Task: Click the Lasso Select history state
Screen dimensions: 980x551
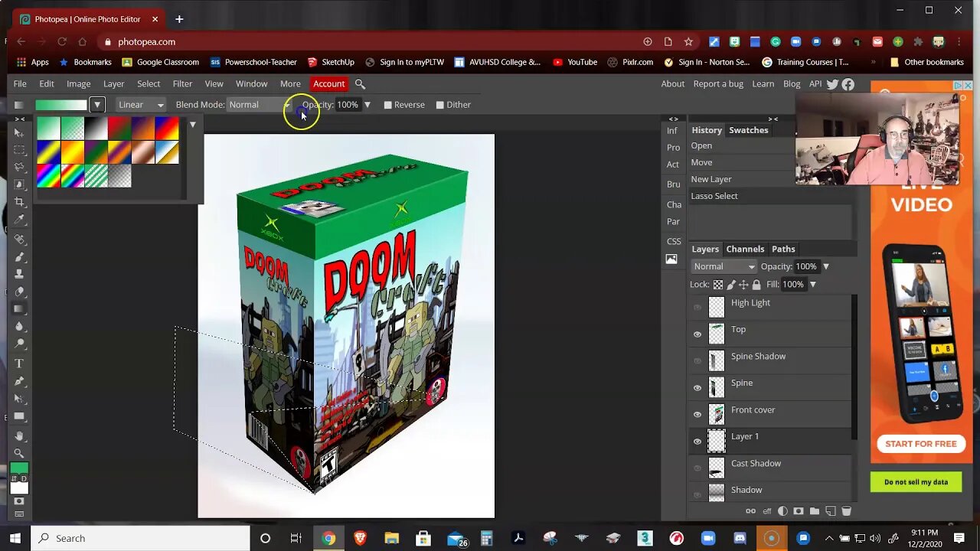Action: pyautogui.click(x=714, y=196)
